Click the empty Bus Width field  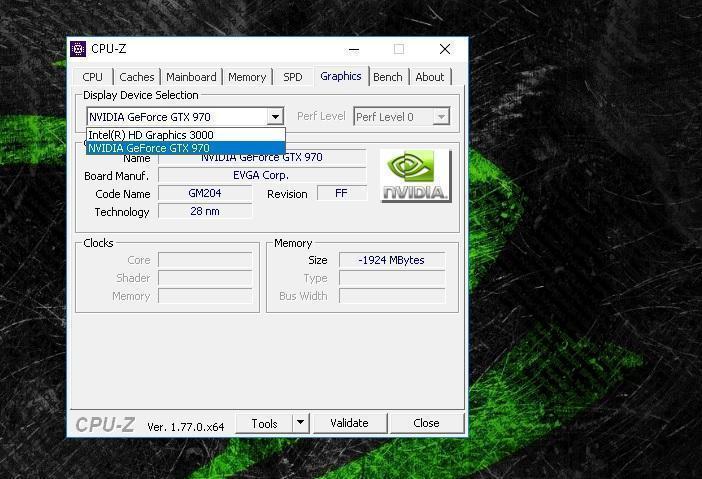tap(392, 296)
